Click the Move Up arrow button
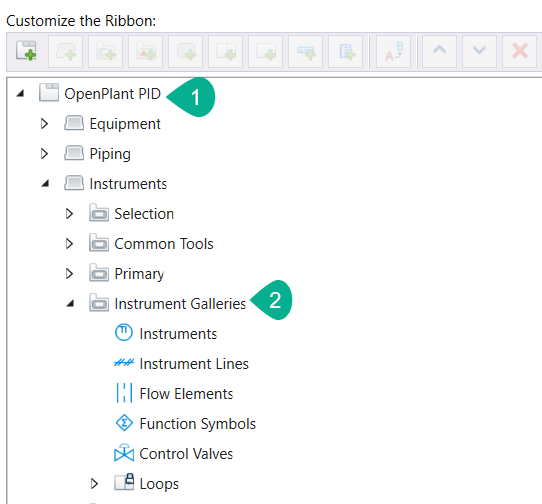The height and width of the screenshot is (504, 542). coord(439,51)
